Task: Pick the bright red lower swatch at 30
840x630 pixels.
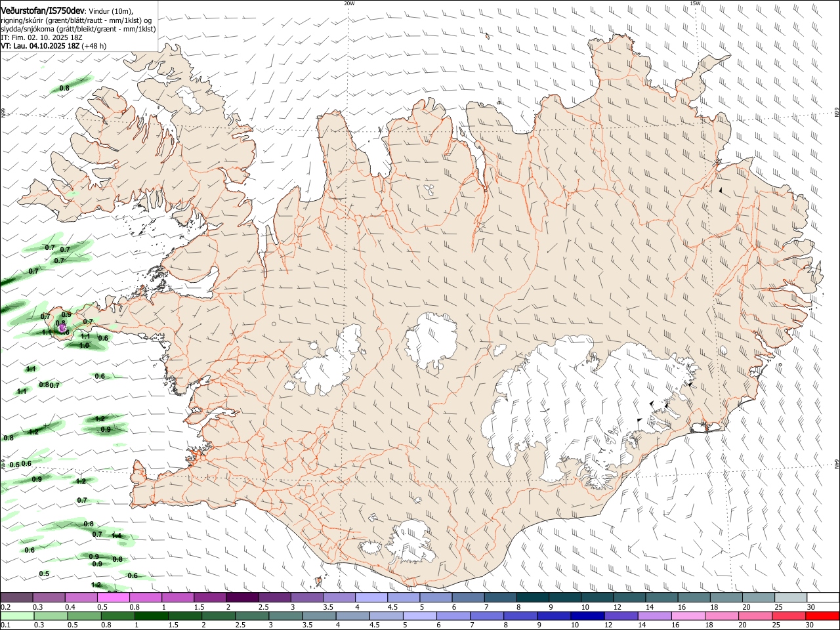Action: 823,616
